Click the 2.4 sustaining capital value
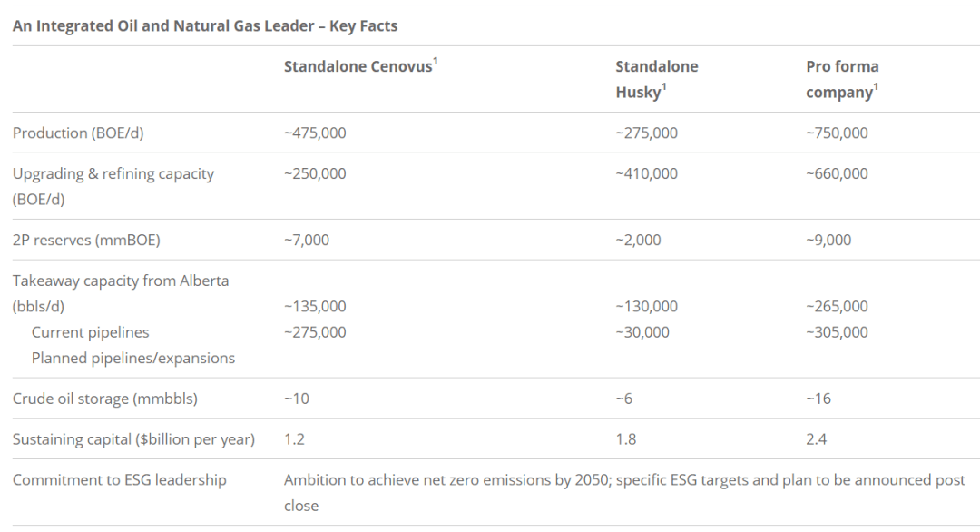 817,438
